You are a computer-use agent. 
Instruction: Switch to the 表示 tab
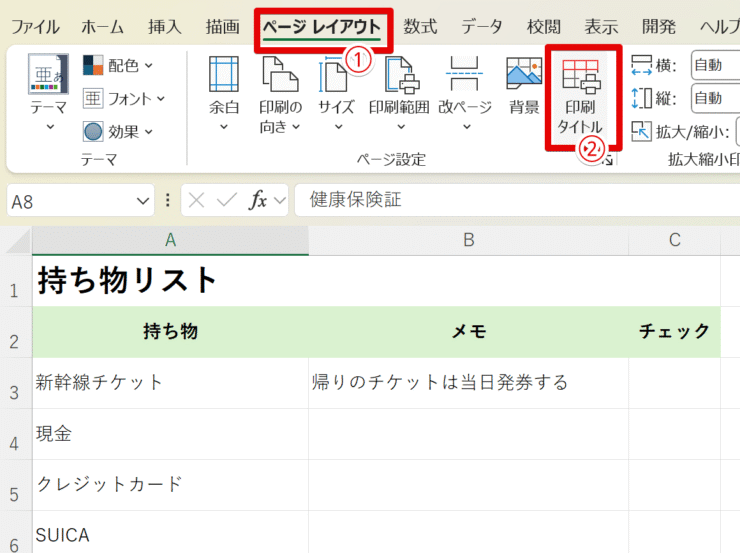tap(601, 27)
